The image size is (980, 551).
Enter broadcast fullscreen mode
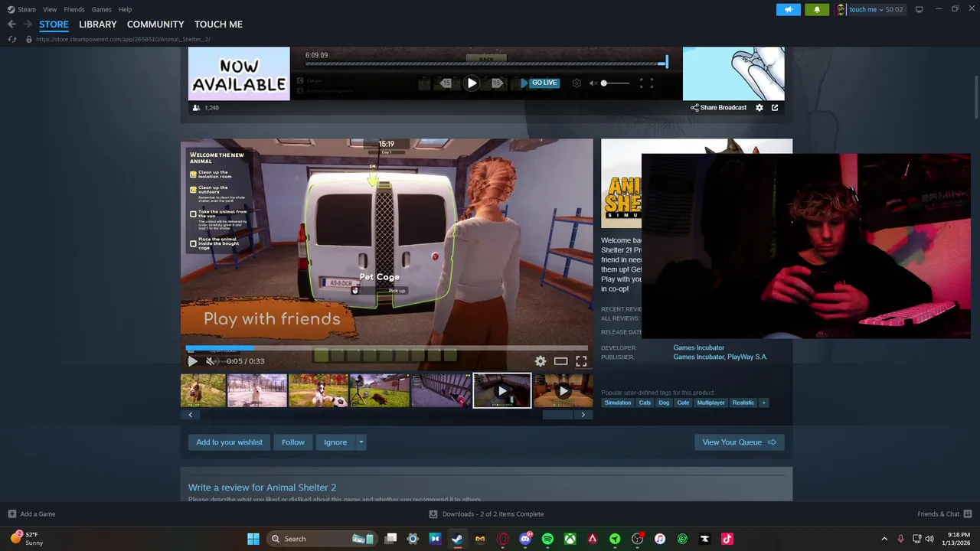646,83
